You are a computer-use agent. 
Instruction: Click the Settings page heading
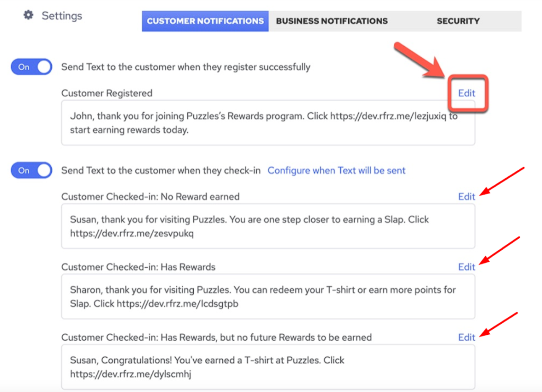pyautogui.click(x=62, y=15)
